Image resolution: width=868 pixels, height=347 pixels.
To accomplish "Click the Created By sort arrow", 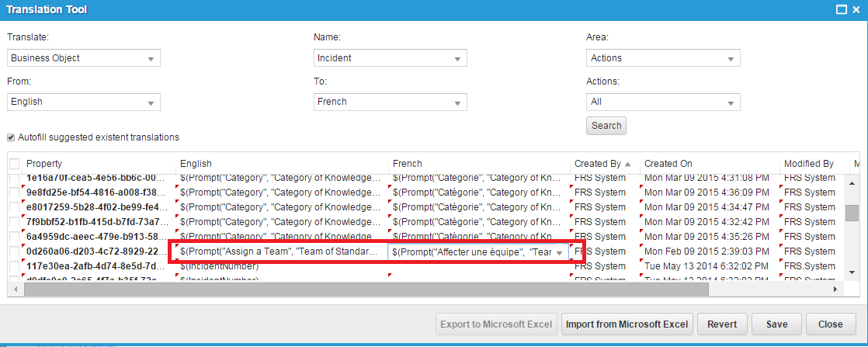I will click(x=628, y=164).
